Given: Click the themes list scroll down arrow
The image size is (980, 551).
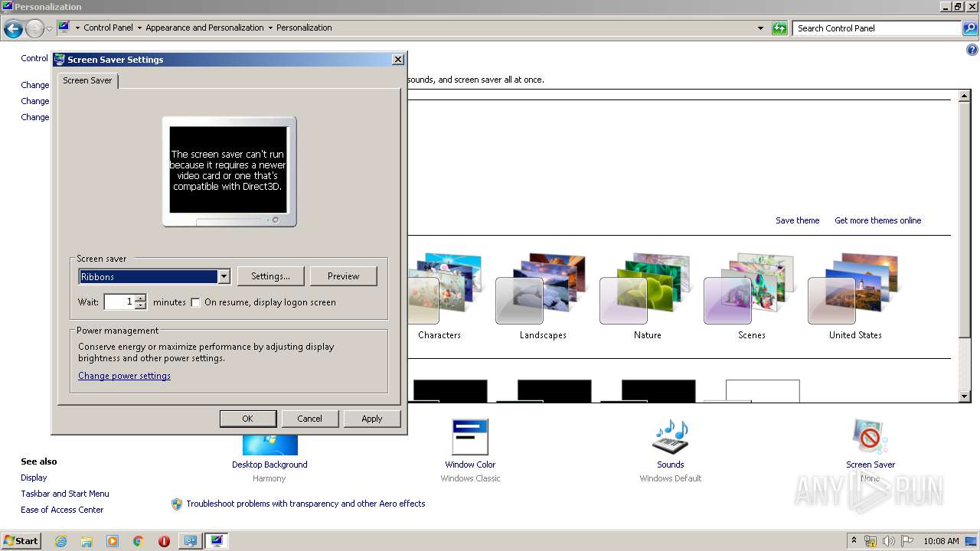Looking at the screenshot, I should [965, 396].
